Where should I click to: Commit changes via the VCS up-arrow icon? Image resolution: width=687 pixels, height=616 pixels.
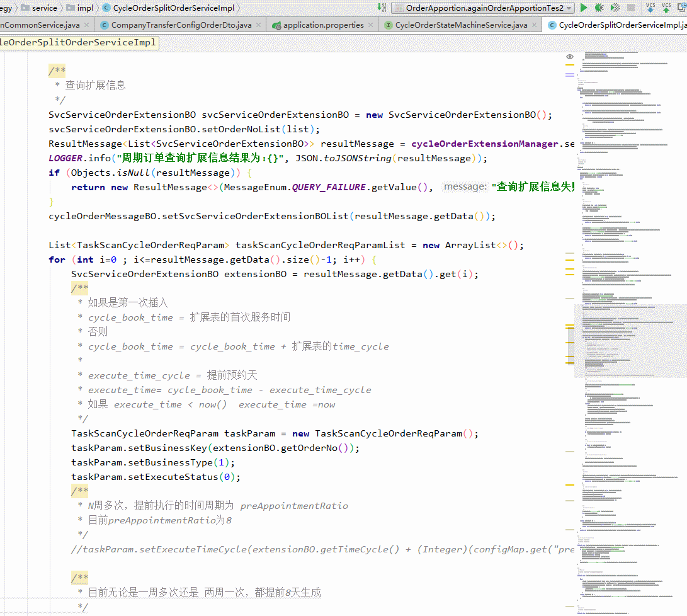(x=666, y=8)
